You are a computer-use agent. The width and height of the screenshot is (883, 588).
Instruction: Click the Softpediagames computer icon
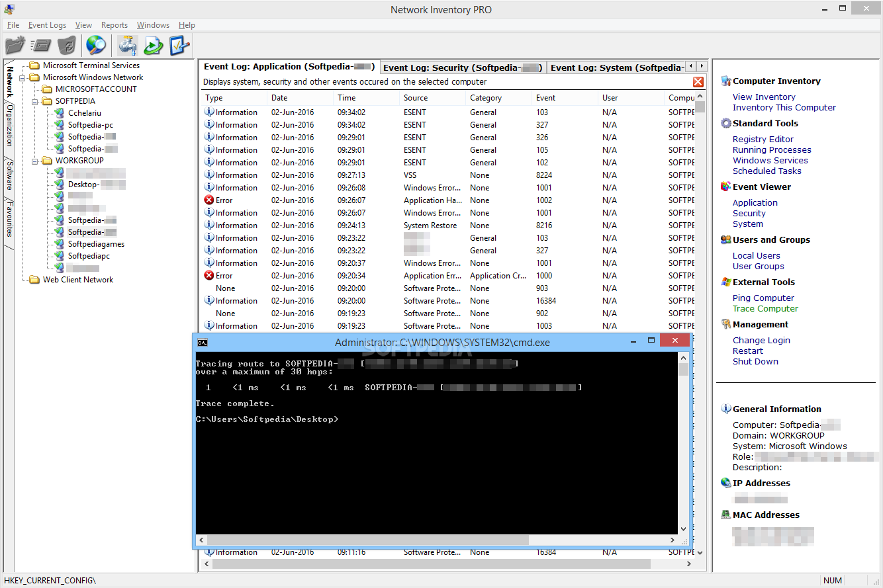point(60,244)
